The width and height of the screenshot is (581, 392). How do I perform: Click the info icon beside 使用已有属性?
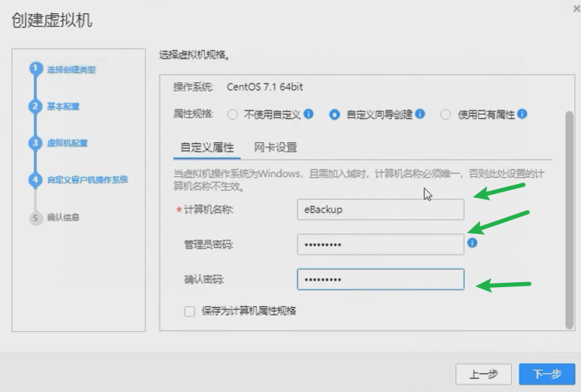point(522,114)
